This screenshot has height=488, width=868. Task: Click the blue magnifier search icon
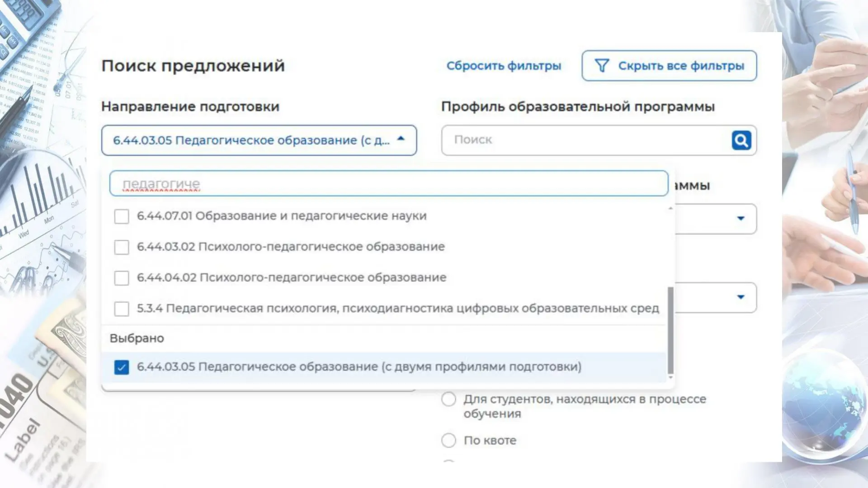point(741,140)
